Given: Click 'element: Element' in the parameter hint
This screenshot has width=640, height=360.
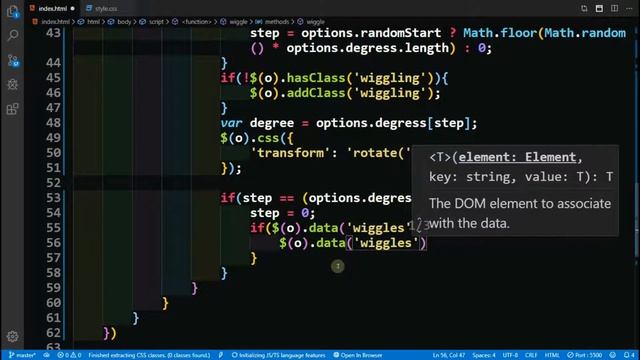Looking at the screenshot, I should [517, 157].
